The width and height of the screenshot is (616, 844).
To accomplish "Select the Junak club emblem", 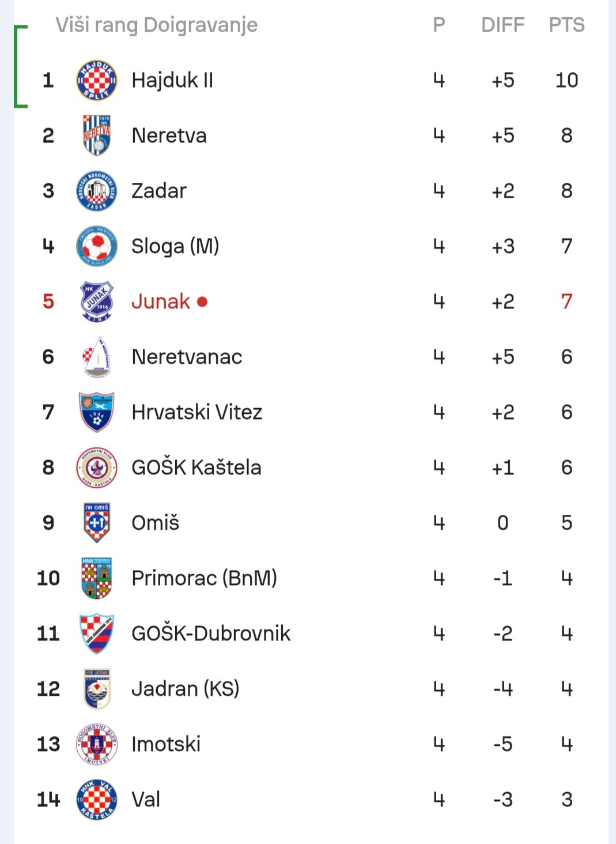I will pos(97,302).
